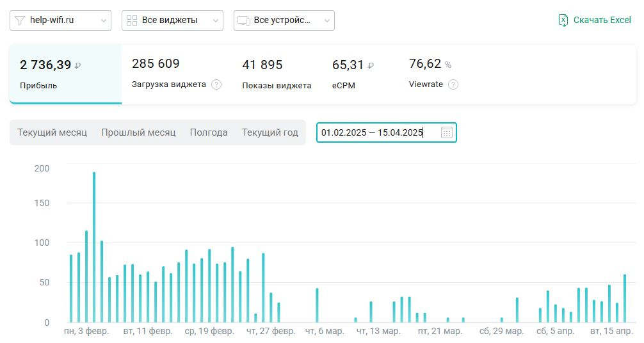Open help tooltip next to Viewrate
Image resolution: width=644 pixels, height=343 pixels.
(x=453, y=84)
